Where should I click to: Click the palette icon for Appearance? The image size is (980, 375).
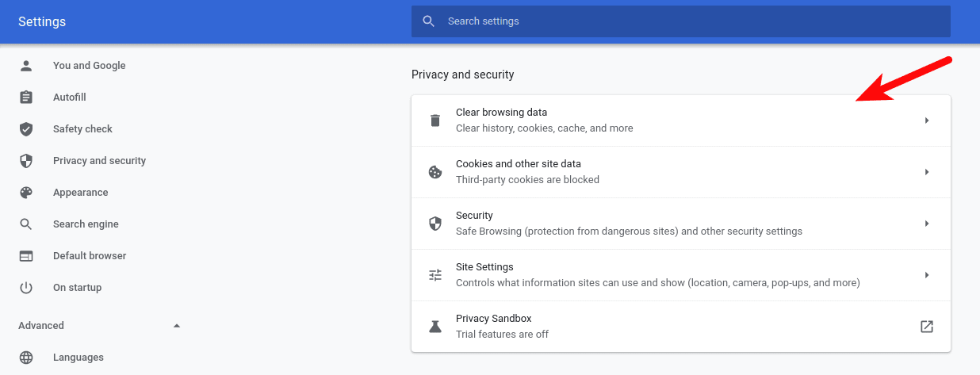pyautogui.click(x=26, y=193)
